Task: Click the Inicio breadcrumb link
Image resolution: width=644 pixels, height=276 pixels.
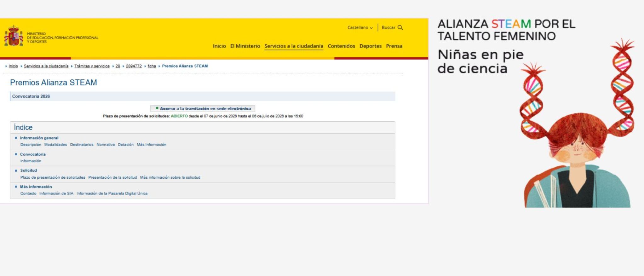Action: click(13, 66)
